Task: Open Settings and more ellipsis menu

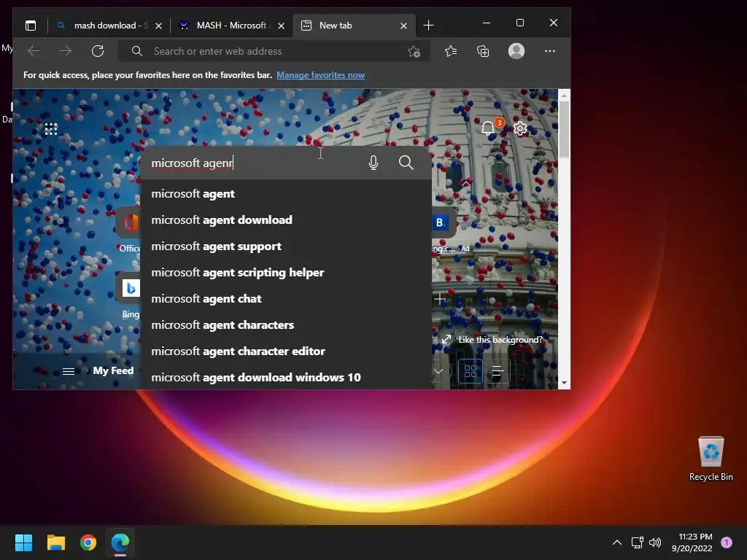Action: click(550, 51)
